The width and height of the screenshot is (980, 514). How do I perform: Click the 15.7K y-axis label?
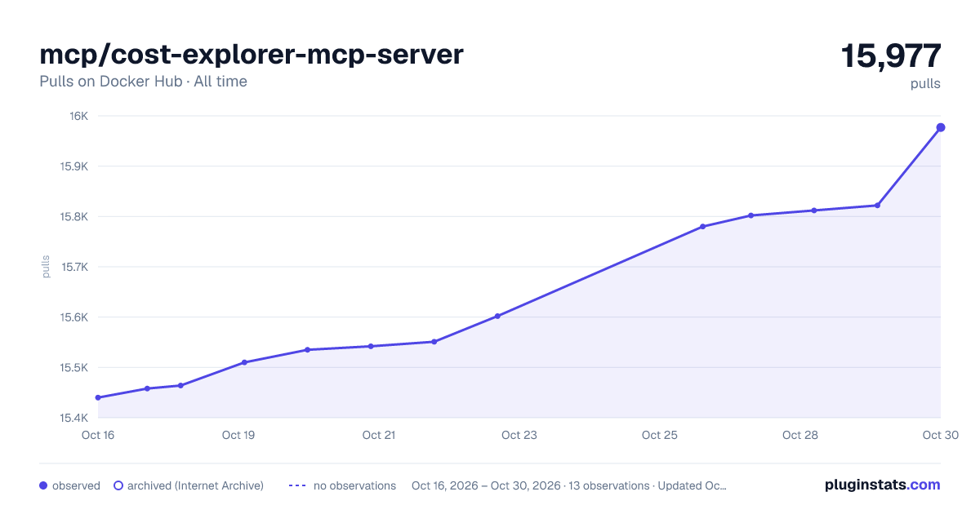73,267
